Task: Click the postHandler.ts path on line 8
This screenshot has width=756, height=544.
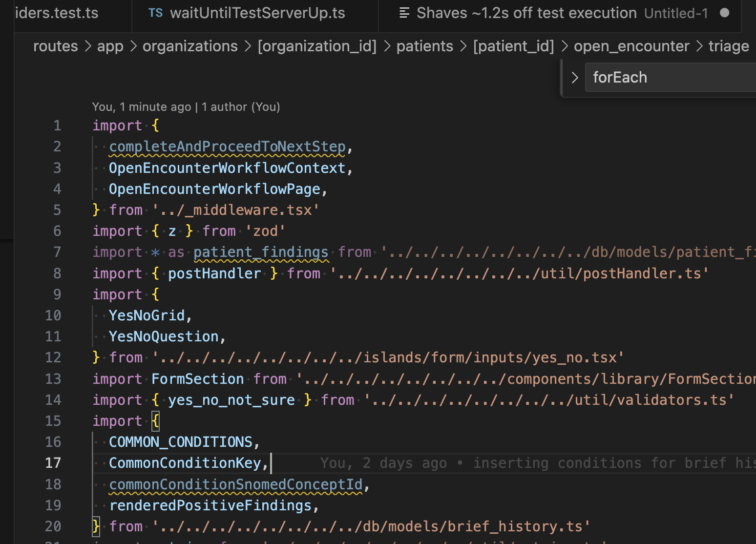Action: (519, 273)
